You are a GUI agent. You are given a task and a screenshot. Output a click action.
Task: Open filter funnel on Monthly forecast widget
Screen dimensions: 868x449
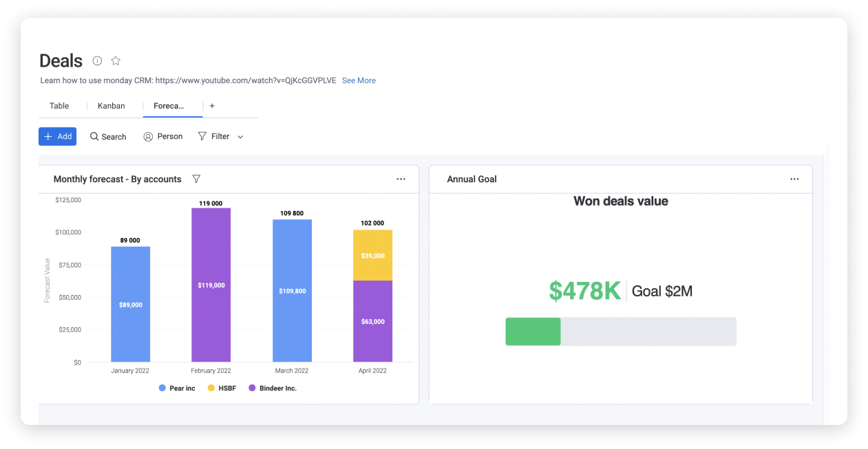(196, 179)
